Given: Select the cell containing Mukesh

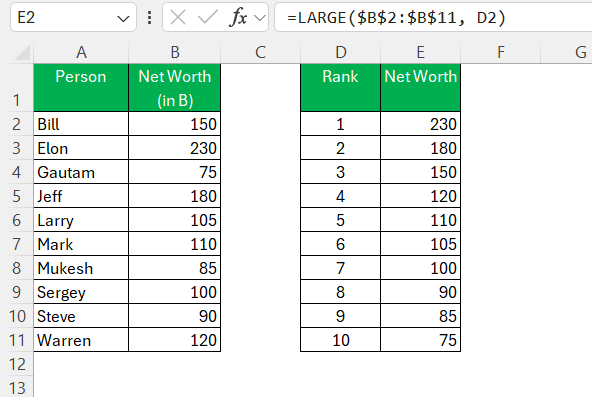Looking at the screenshot, I should (81, 268).
